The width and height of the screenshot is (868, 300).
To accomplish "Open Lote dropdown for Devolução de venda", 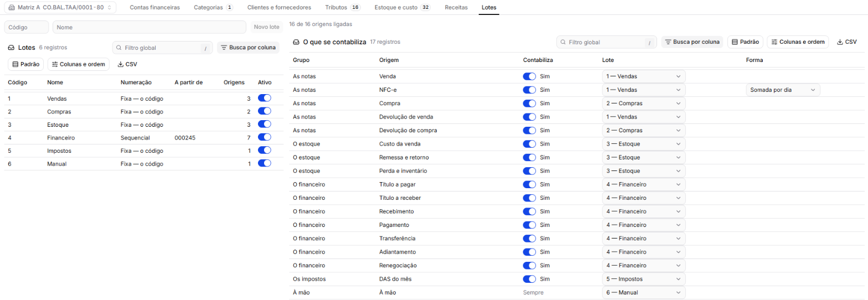I will pyautogui.click(x=644, y=117).
